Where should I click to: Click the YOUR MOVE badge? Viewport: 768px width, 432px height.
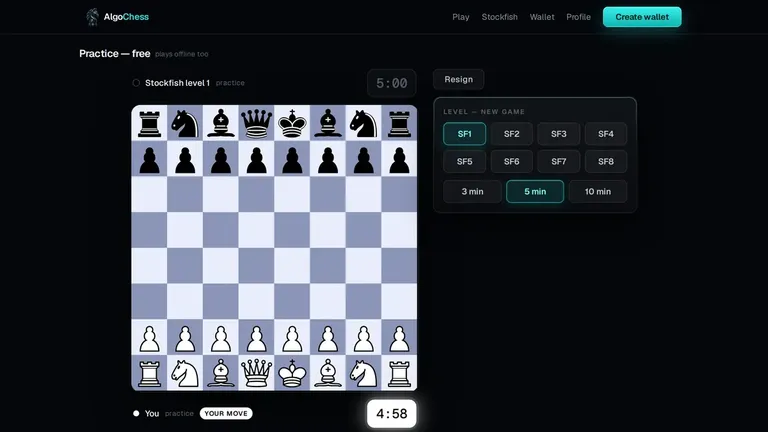(226, 413)
